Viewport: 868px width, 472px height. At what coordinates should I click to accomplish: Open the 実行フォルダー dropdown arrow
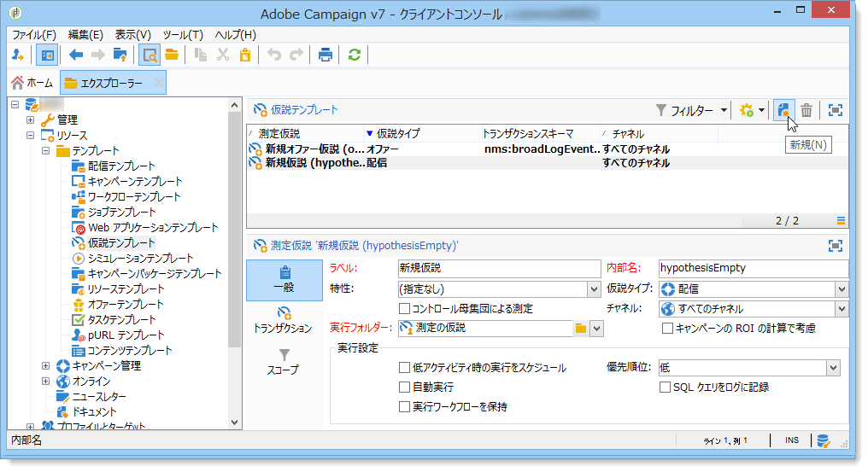click(596, 328)
